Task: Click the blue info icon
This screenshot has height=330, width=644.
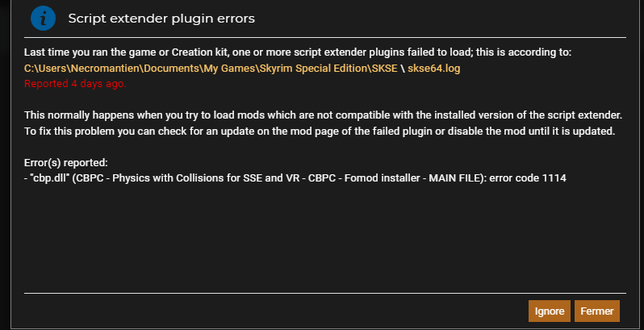Action: (x=43, y=18)
